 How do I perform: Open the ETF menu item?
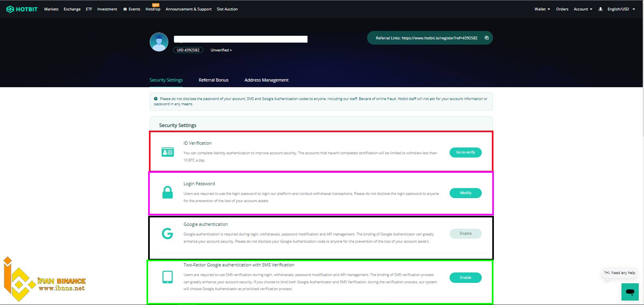coord(89,9)
